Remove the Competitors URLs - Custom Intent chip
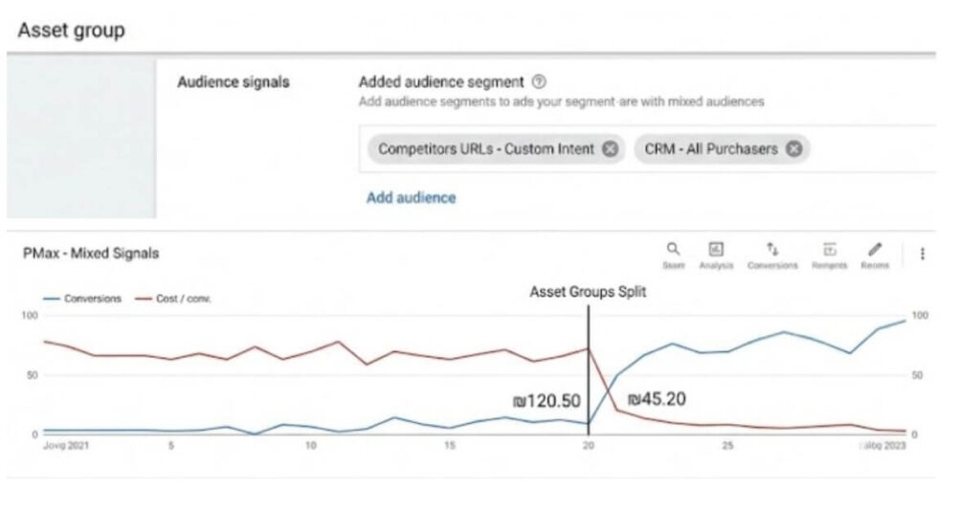The image size is (980, 513). click(610, 149)
